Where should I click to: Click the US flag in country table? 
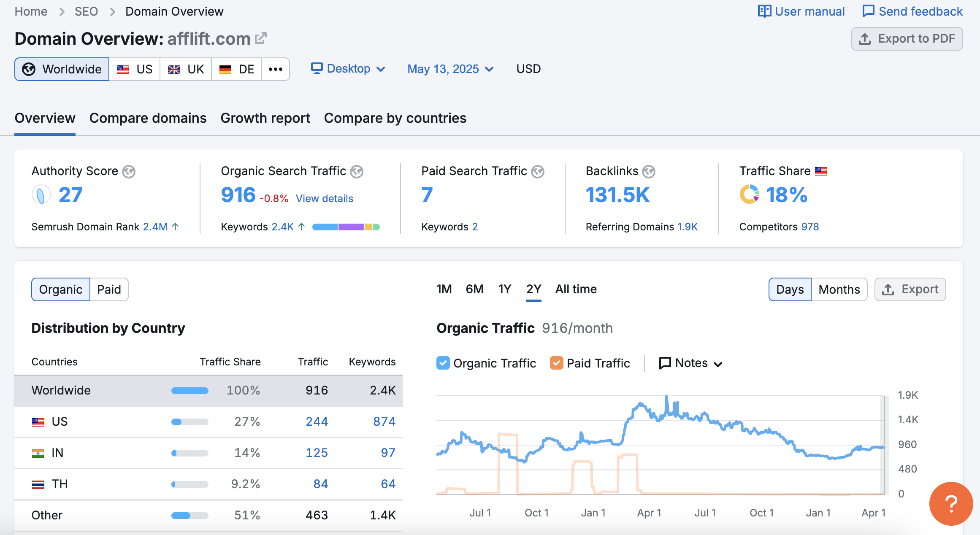(38, 422)
